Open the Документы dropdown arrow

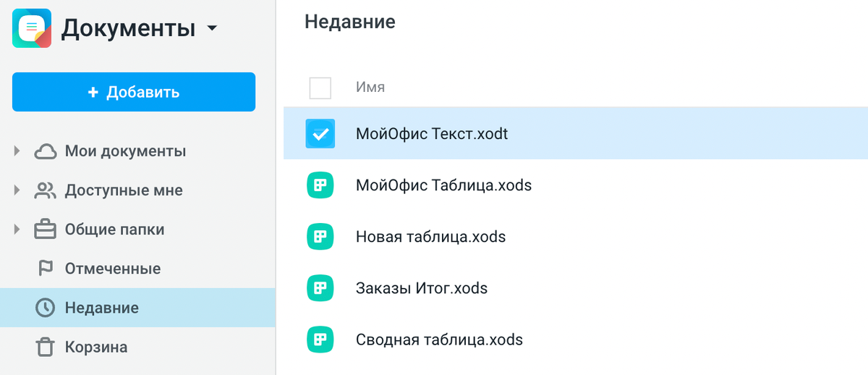coord(211,29)
